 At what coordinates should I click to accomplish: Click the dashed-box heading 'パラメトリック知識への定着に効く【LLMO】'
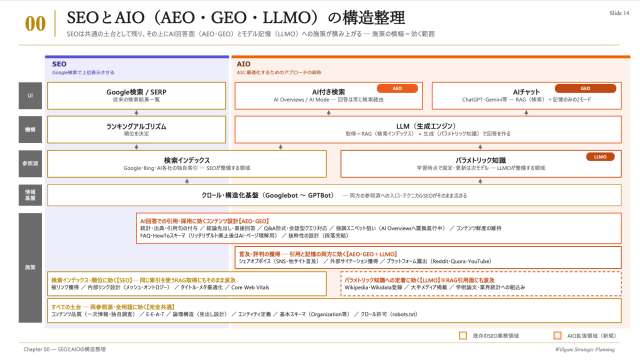419,280
